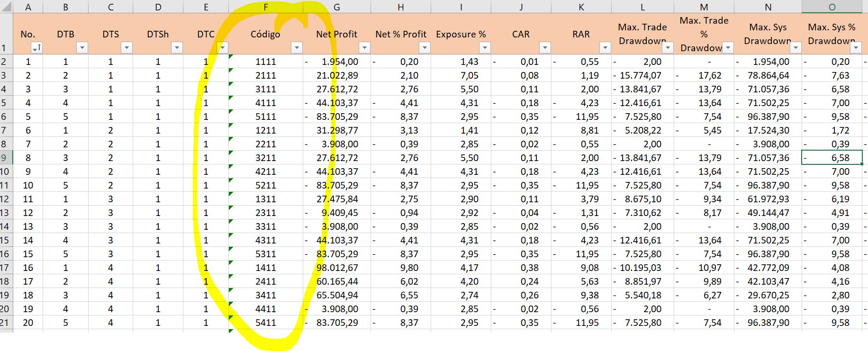868x351 pixels.
Task: Expand the DTS filter arrow
Action: pyautogui.click(x=127, y=48)
